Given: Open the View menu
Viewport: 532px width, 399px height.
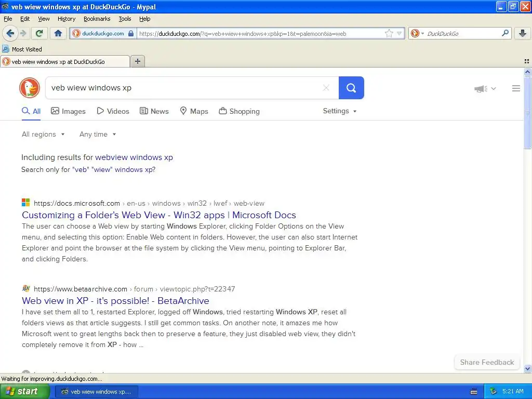Looking at the screenshot, I should pos(44,19).
